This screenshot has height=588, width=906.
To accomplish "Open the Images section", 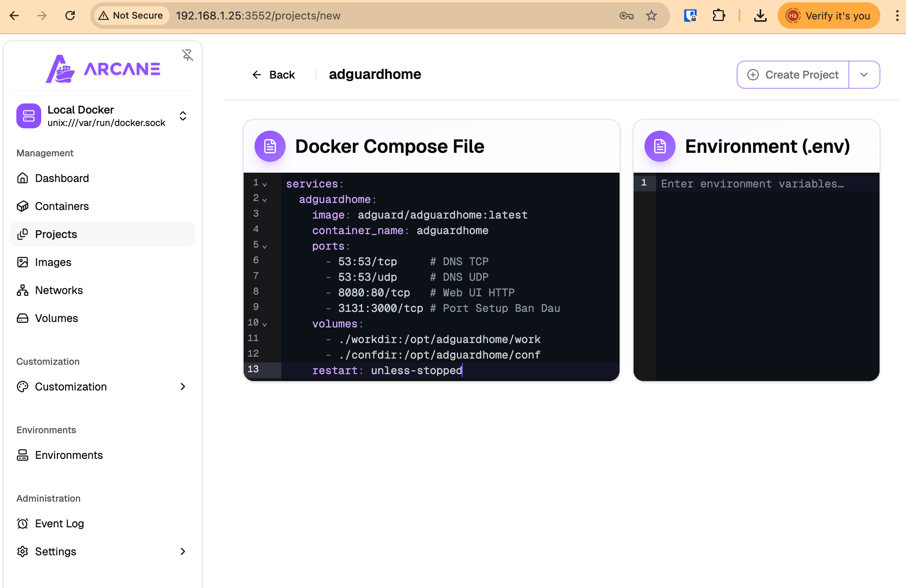I will pyautogui.click(x=53, y=262).
